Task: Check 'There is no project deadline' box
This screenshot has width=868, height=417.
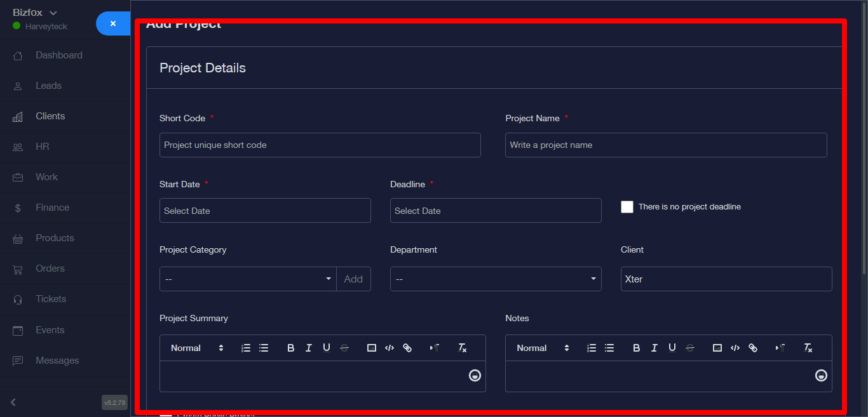Action: (x=627, y=207)
